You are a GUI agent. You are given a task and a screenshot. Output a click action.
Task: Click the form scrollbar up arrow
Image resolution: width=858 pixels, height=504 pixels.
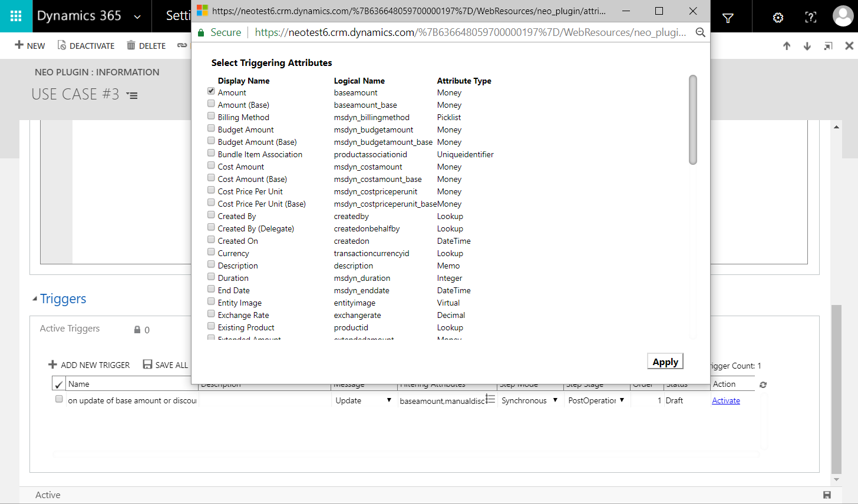coord(836,127)
